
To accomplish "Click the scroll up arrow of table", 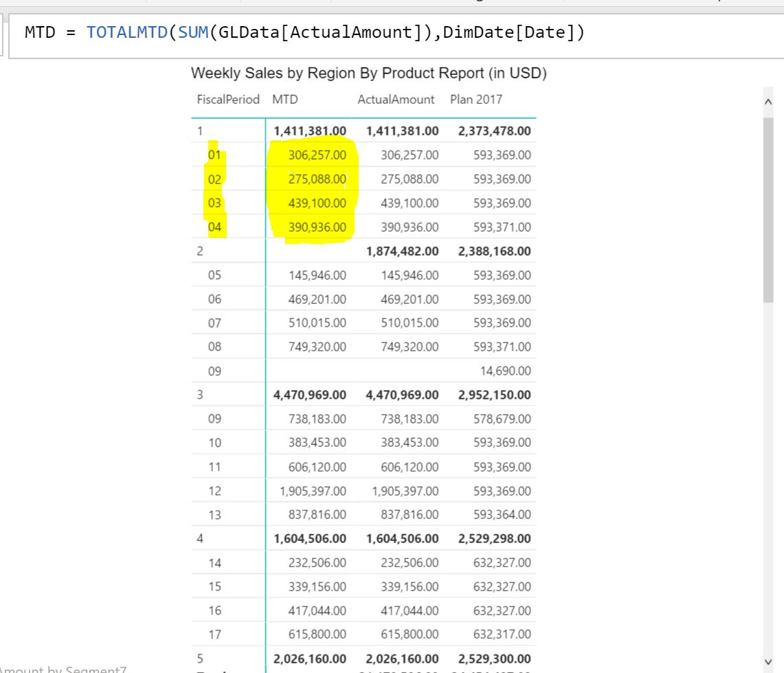I will (768, 102).
